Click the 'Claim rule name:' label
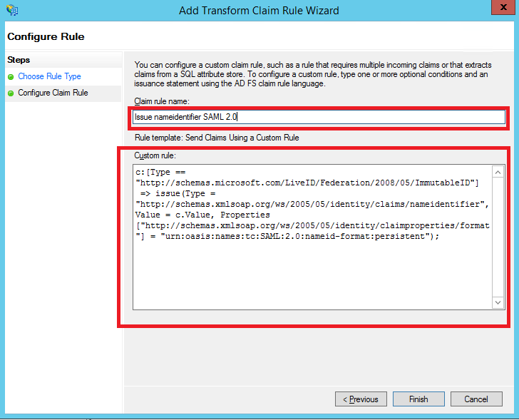519x420 pixels. (162, 101)
